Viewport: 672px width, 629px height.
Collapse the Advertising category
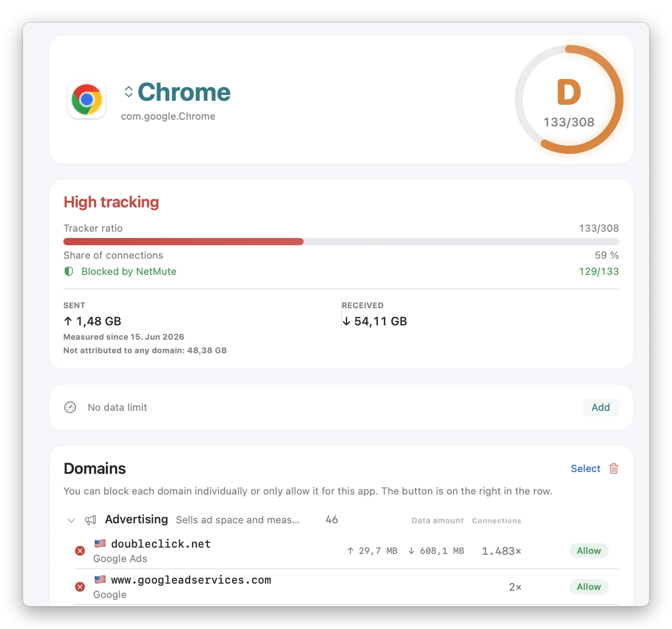tap(71, 521)
